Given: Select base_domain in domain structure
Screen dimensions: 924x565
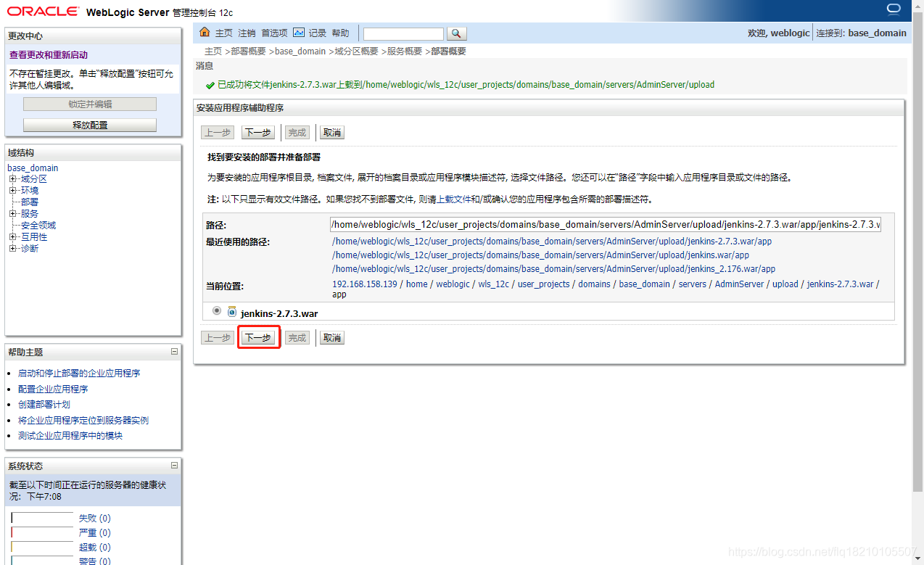Looking at the screenshot, I should pyautogui.click(x=33, y=168).
